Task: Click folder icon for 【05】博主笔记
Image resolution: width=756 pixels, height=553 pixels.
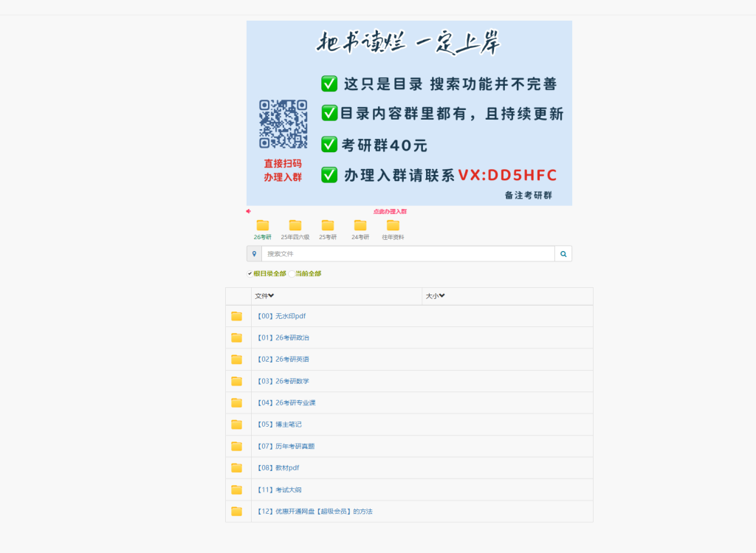Action: [x=237, y=425]
